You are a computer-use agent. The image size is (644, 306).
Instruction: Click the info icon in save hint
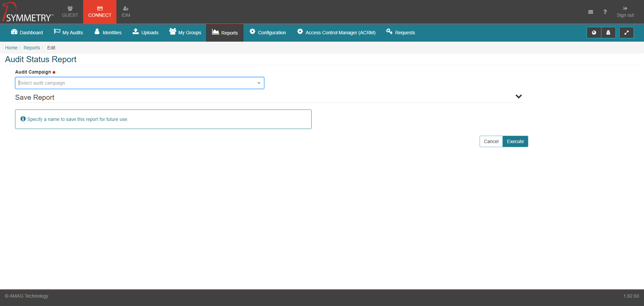point(23,119)
